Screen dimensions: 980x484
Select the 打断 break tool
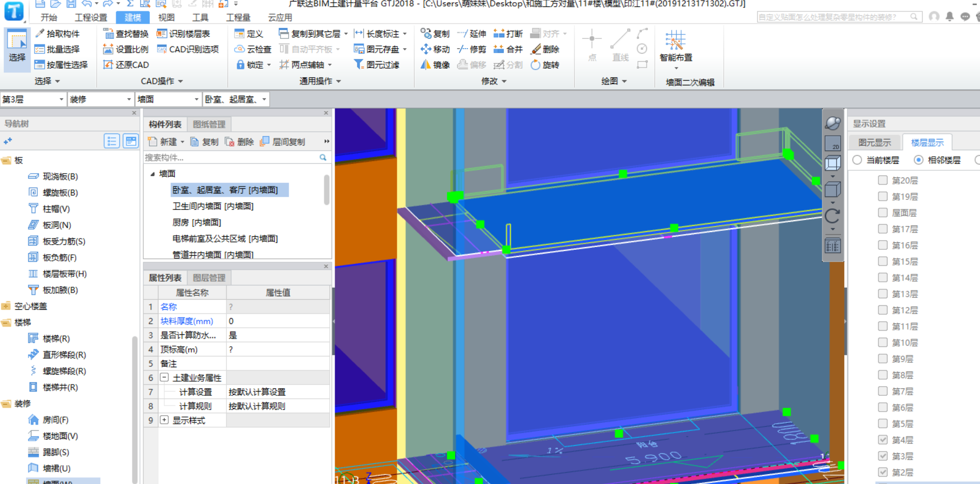coord(508,34)
